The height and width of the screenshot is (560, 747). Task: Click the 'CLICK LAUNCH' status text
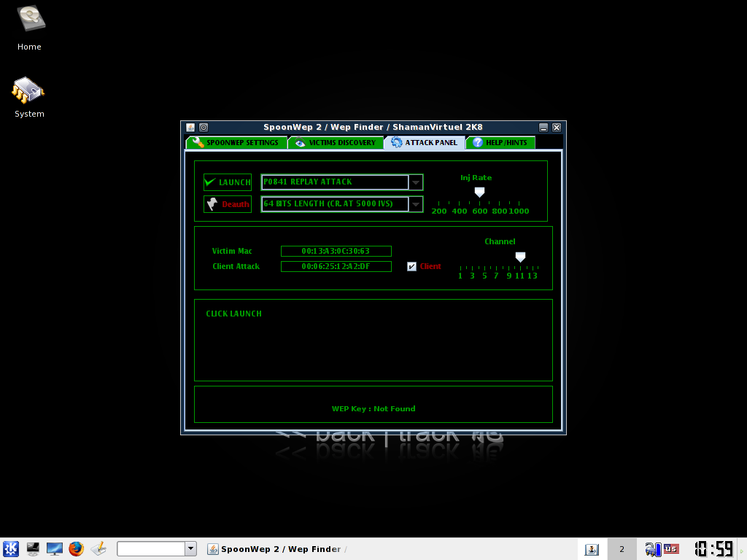pyautogui.click(x=234, y=314)
